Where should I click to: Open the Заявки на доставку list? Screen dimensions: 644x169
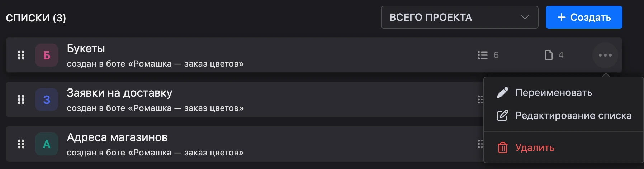(x=119, y=93)
